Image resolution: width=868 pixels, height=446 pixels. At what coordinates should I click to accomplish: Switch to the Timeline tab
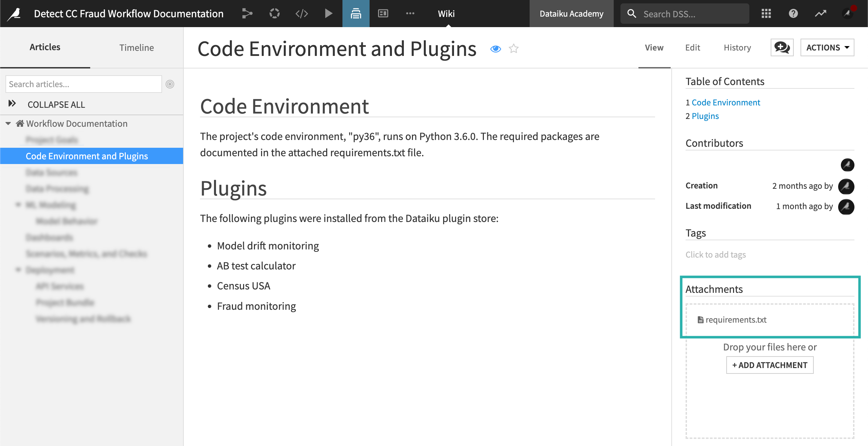point(137,47)
